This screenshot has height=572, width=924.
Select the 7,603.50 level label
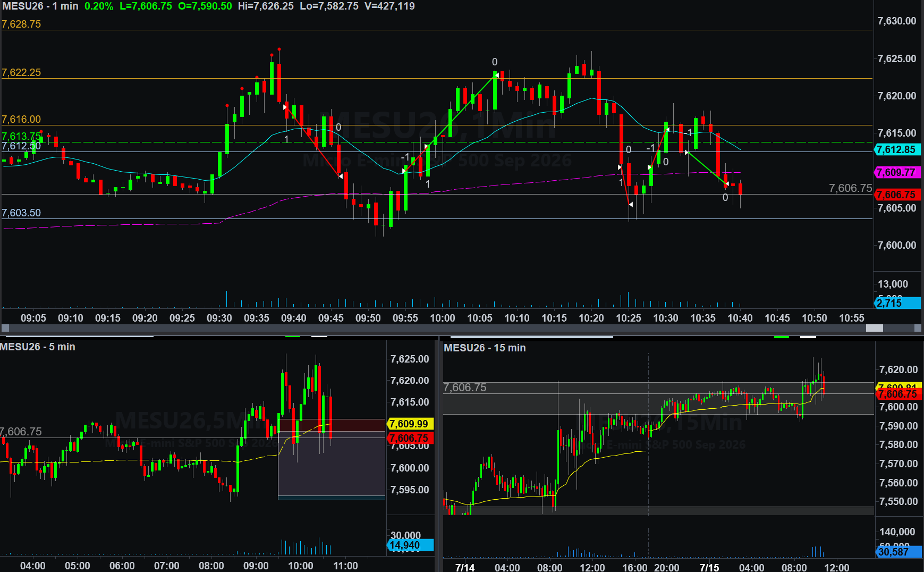click(21, 213)
